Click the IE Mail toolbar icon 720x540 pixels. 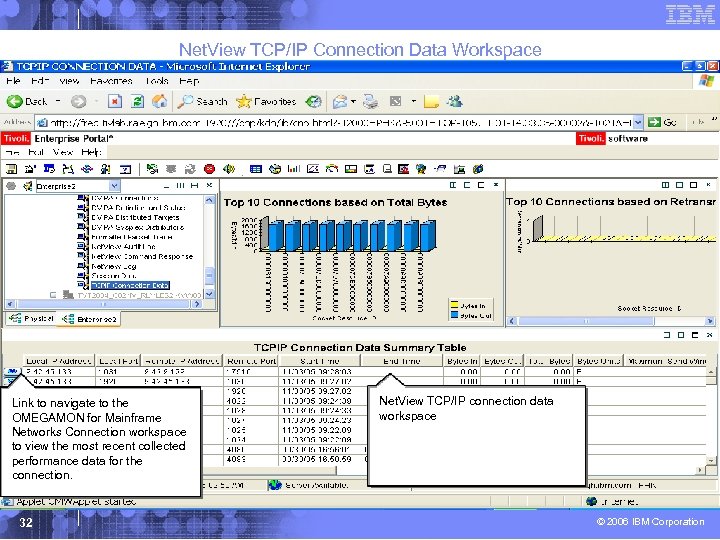pos(340,101)
